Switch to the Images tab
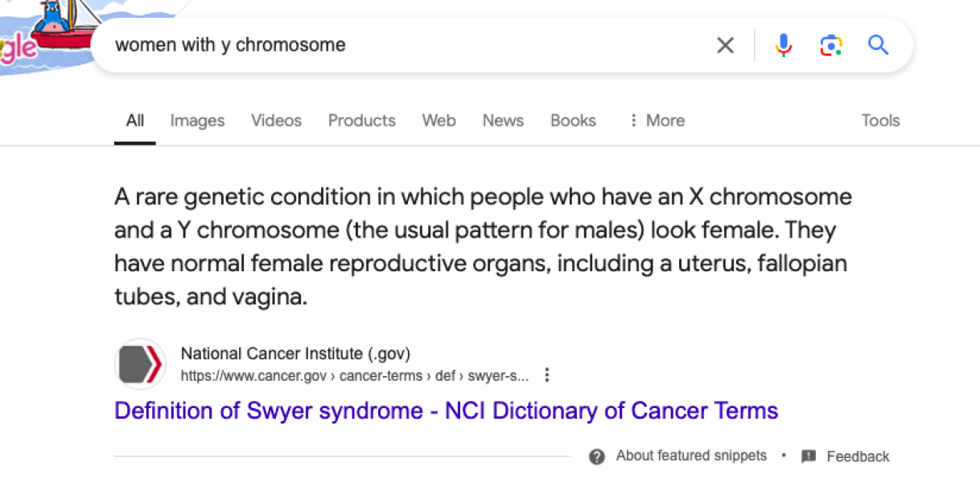 (x=197, y=120)
